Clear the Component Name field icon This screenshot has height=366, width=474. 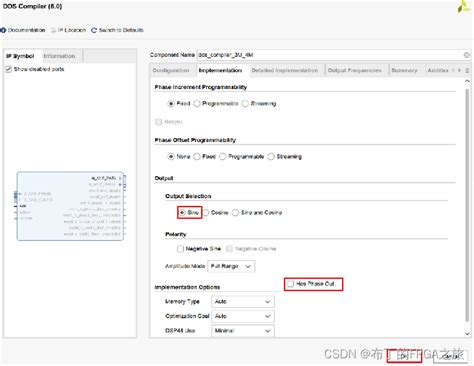tap(466, 55)
